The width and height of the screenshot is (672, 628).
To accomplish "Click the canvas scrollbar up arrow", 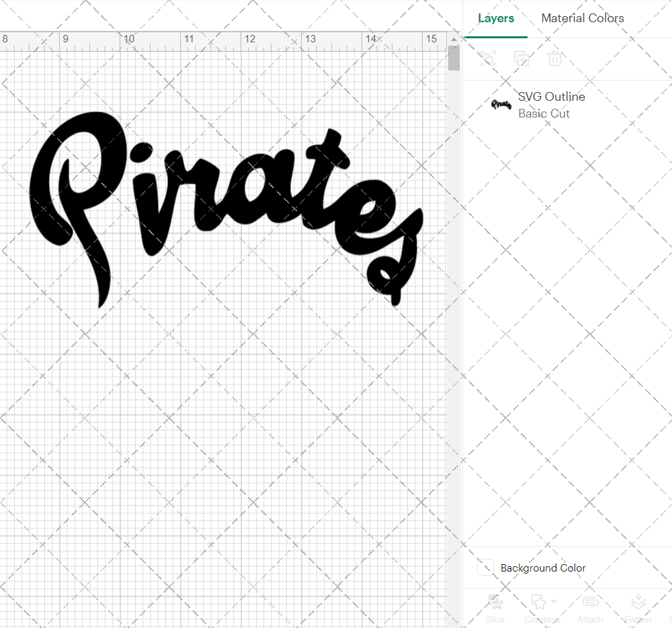I will (x=454, y=39).
